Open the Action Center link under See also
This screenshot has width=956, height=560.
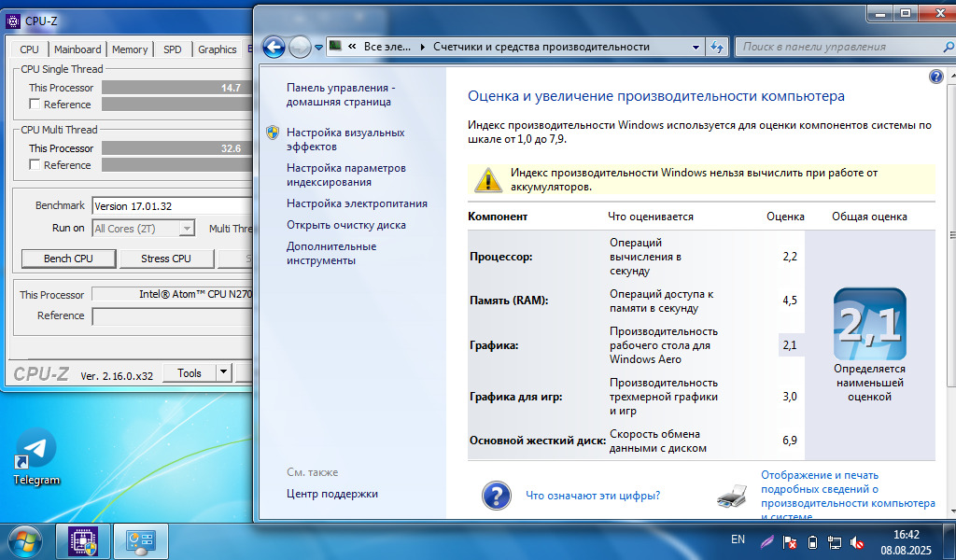(x=331, y=494)
